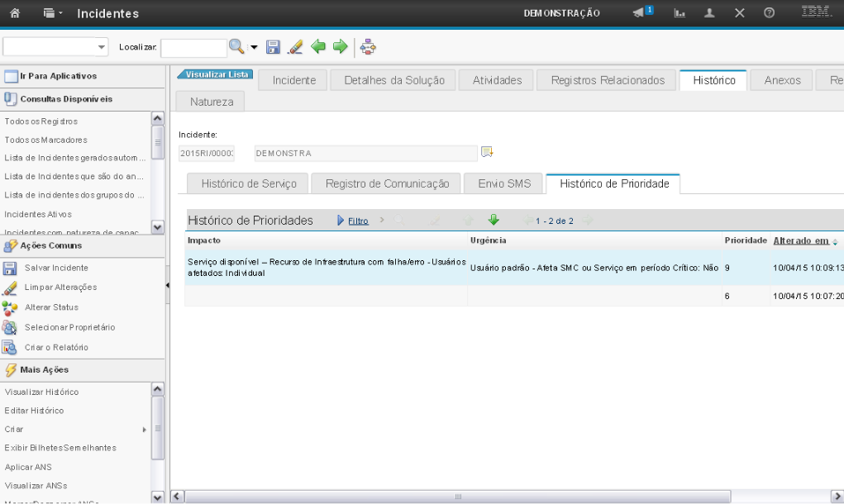The width and height of the screenshot is (844, 504).
Task: Expand the query combo box at top left
Action: coord(102,47)
